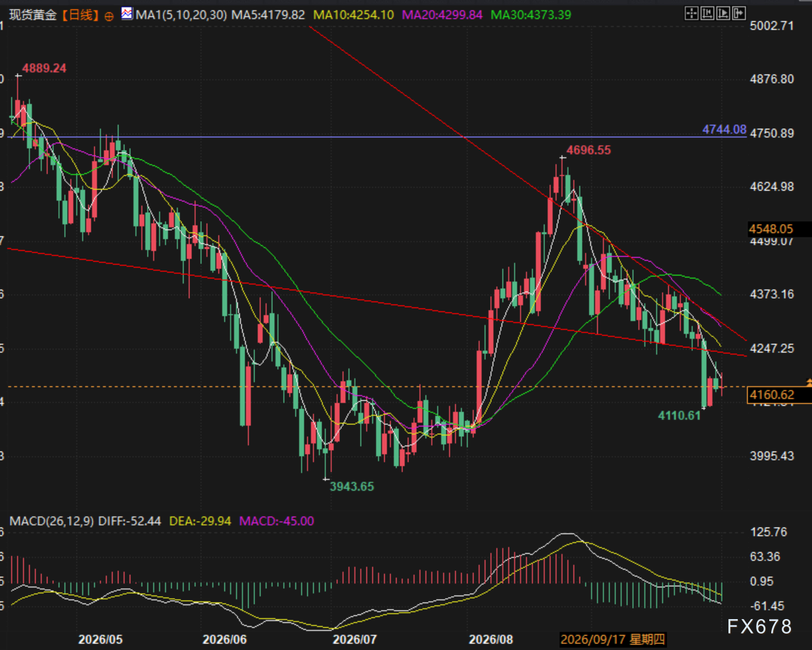Click the 125.76 MACD axis label
The image size is (812, 650).
click(769, 532)
